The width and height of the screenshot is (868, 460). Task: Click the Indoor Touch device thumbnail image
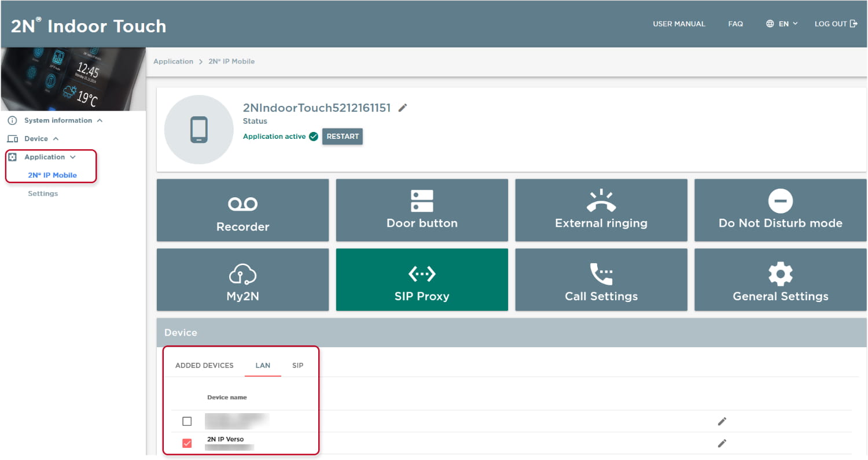tap(73, 79)
